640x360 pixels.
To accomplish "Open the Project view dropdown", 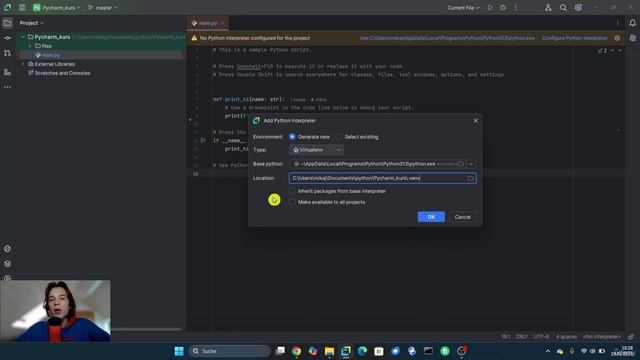I will pyautogui.click(x=31, y=23).
